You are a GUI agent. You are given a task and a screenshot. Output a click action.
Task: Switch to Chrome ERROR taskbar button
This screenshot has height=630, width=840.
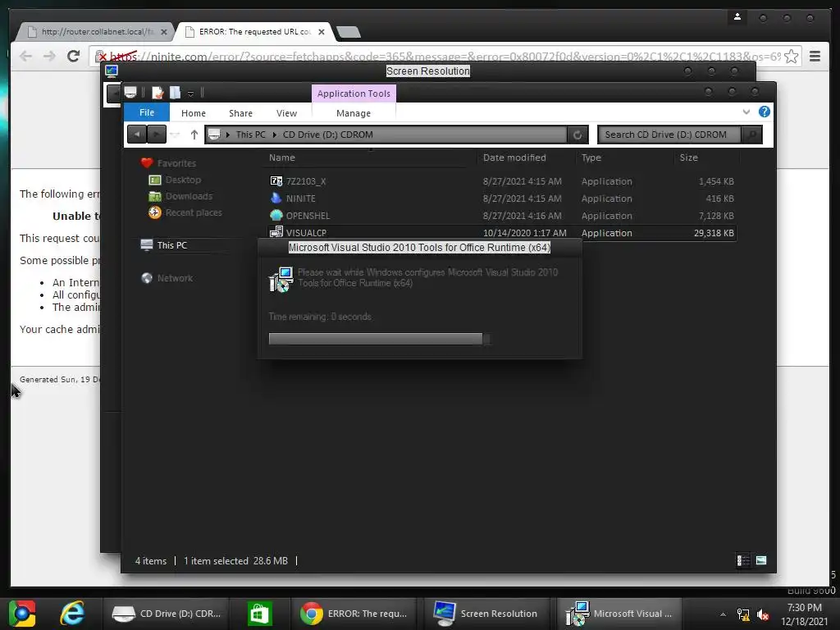(354, 614)
